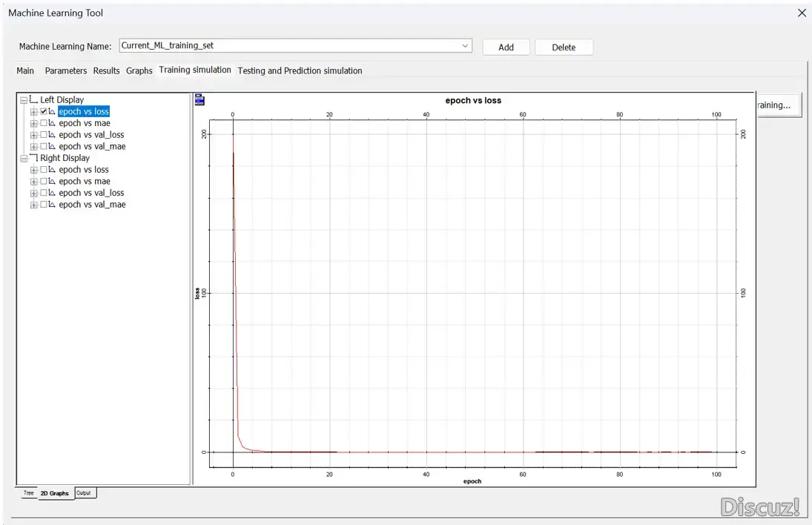Click the graph save/export icon above plot

[x=200, y=99]
